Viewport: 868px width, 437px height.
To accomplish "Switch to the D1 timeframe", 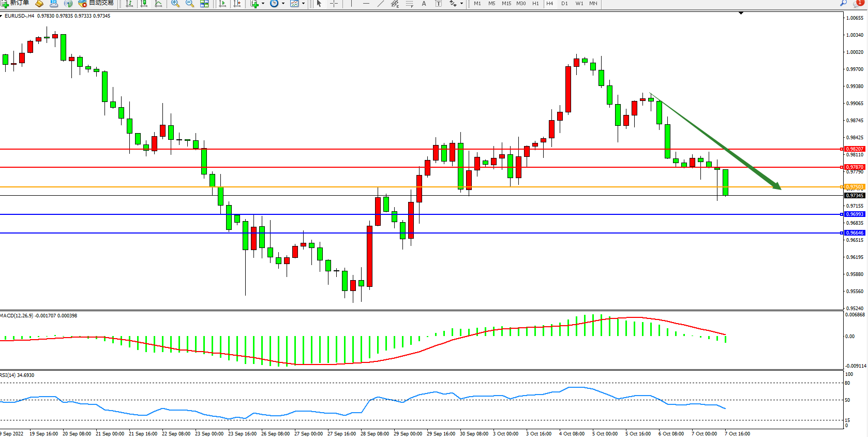I will (x=564, y=4).
